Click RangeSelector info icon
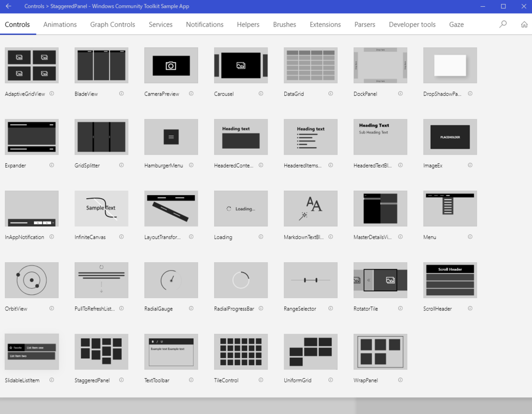 coord(331,308)
